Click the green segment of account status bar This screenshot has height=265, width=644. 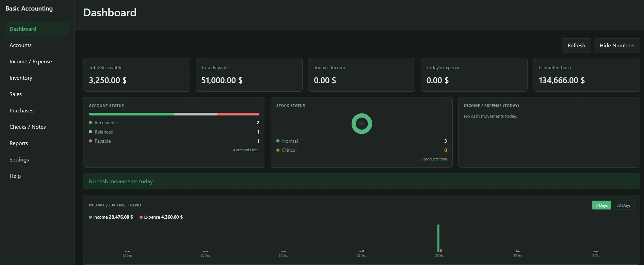pos(131,114)
